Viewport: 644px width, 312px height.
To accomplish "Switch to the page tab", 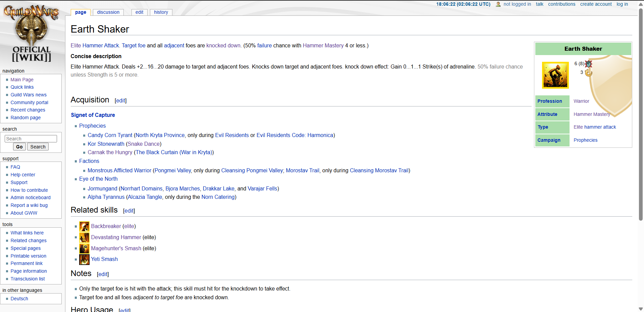I will pos(80,12).
